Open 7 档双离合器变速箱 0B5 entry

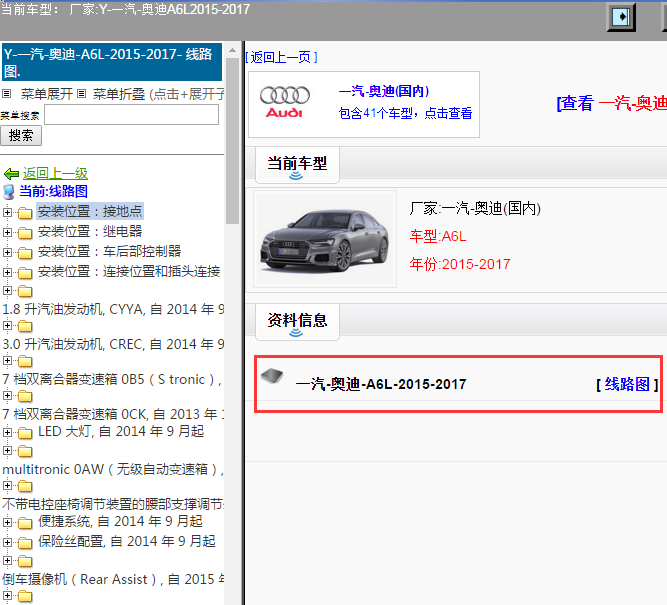pyautogui.click(x=112, y=379)
